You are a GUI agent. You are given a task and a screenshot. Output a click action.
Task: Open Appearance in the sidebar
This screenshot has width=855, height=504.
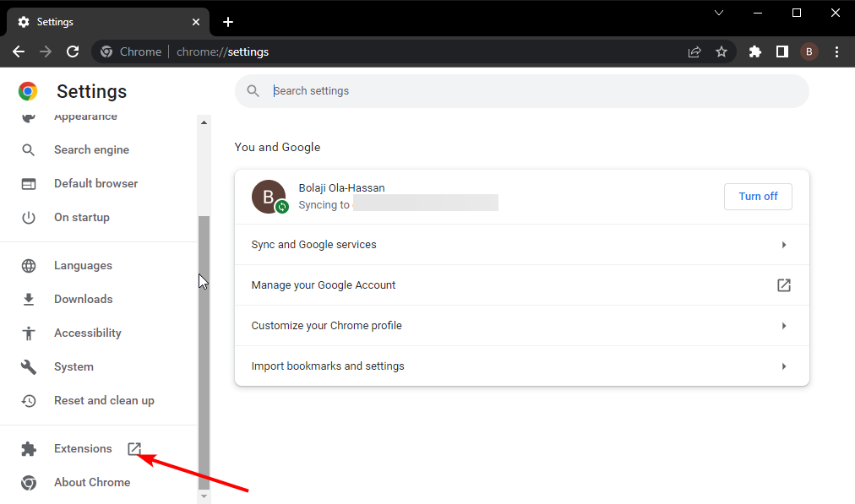(85, 116)
